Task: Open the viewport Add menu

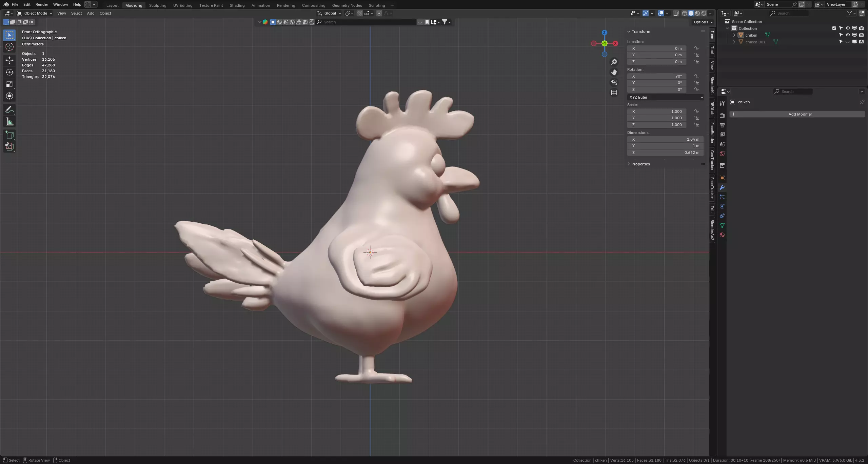Action: (x=91, y=13)
